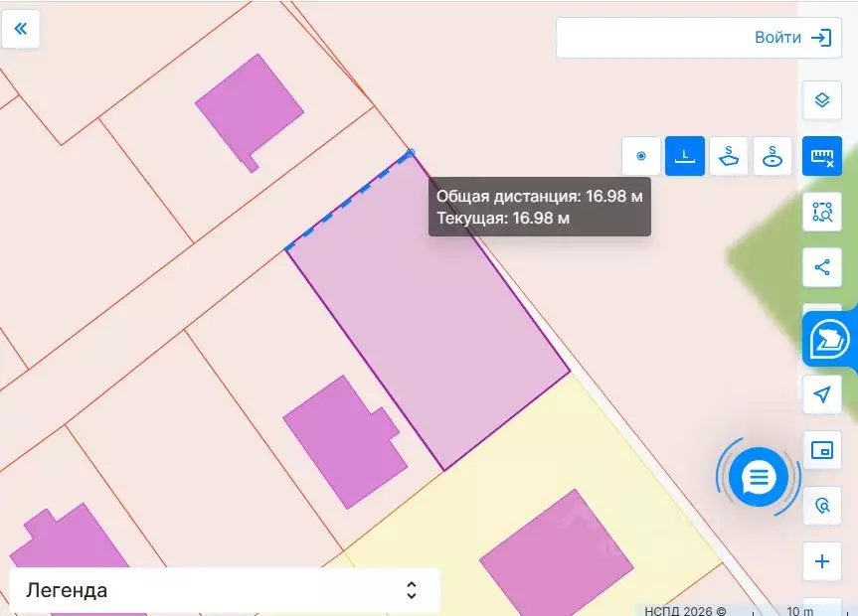This screenshot has width=858, height=616.
Task: Expand the Легенда legend dropdown
Action: 412,590
